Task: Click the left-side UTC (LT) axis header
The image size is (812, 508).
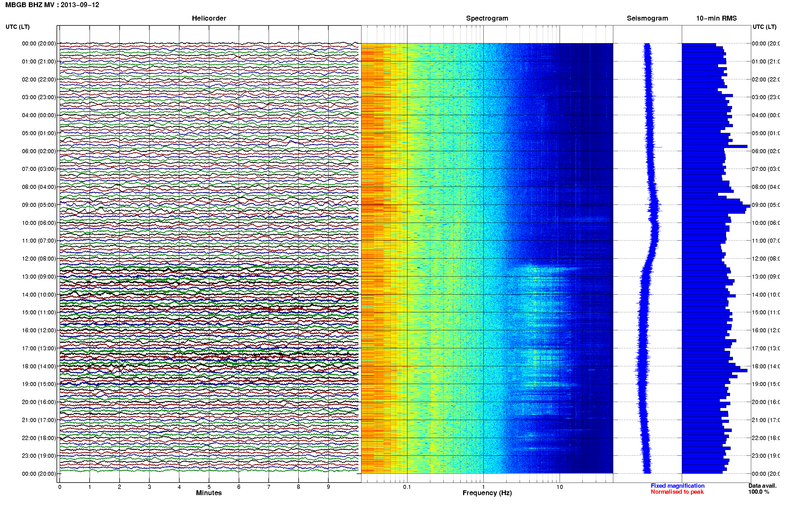Action: (x=17, y=27)
